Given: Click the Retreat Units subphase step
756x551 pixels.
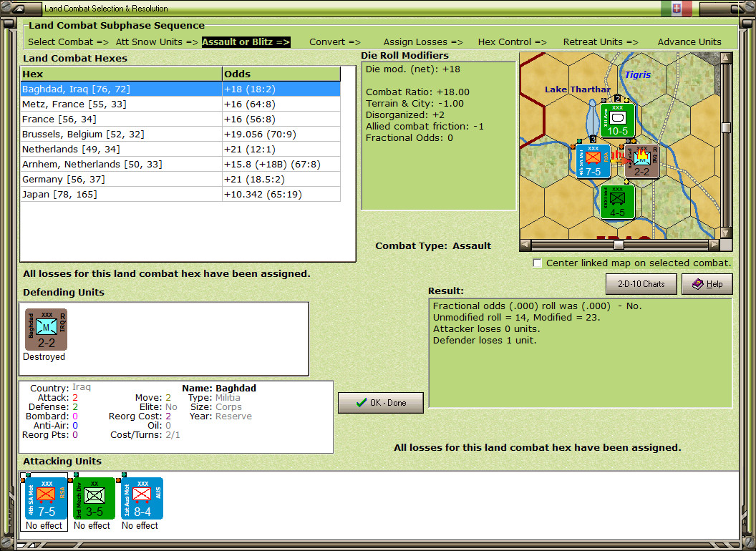Looking at the screenshot, I should tap(601, 42).
